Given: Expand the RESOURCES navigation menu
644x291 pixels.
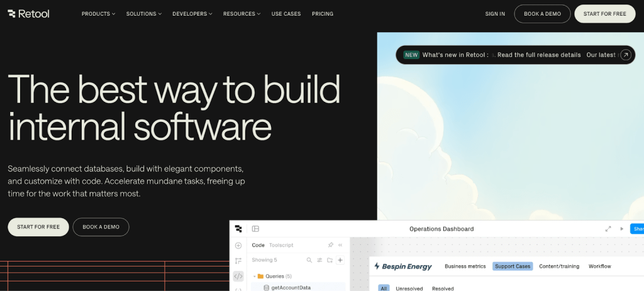Looking at the screenshot, I should click(x=242, y=14).
